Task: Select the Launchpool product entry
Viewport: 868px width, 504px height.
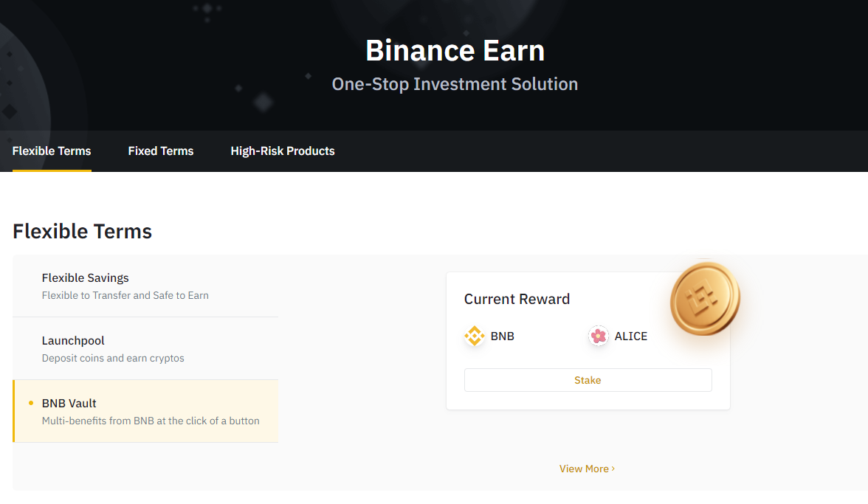Action: pos(145,348)
